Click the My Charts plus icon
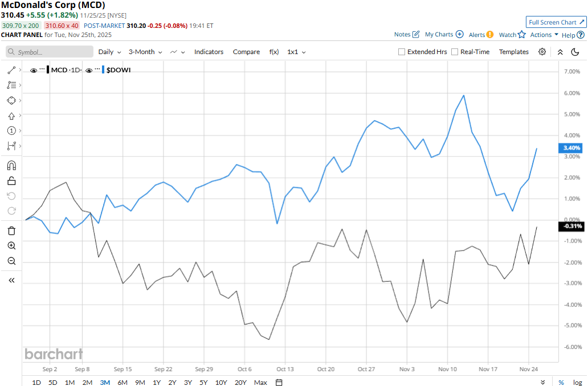 point(459,34)
